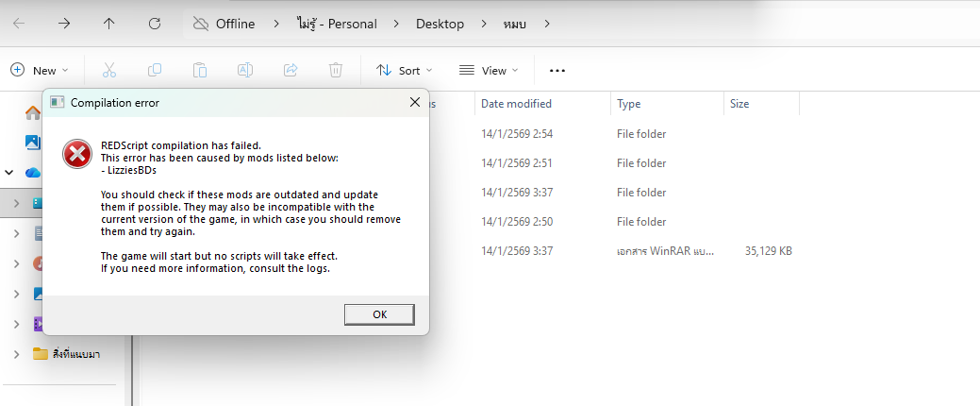Open the Sort options dropdown

pos(405,70)
